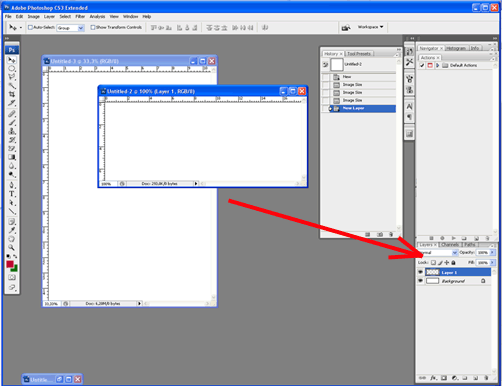
Task: Enable the Auto-Select checkbox
Action: pyautogui.click(x=30, y=27)
